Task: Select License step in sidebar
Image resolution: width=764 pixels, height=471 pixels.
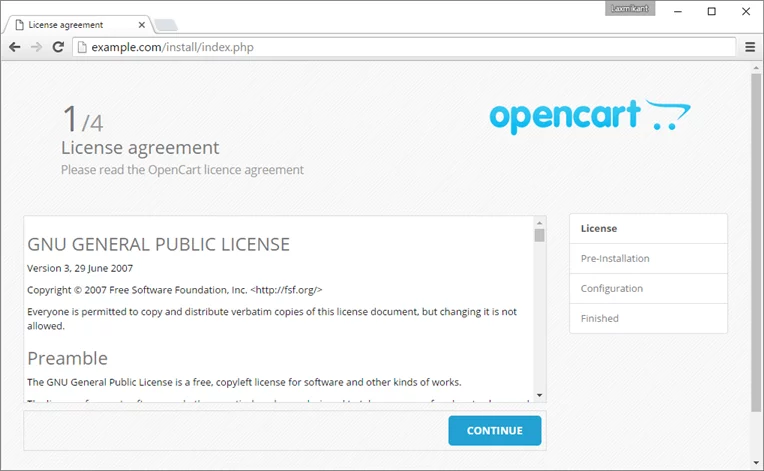Action: point(648,228)
